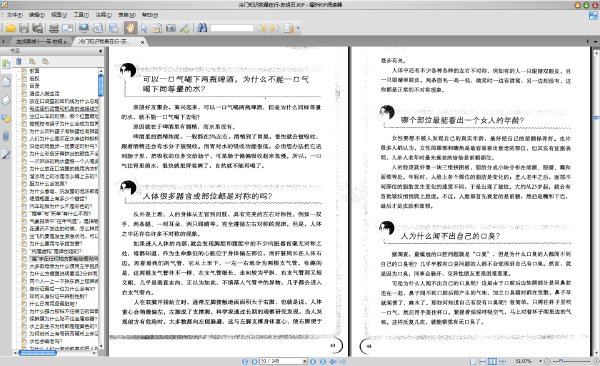This screenshot has width=600, height=366.
Task: Click the Print toolbar icon
Action: tap(54, 28)
